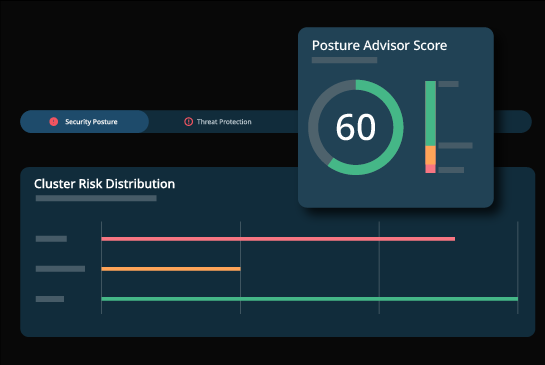
Task: Click the pink segment of the vertical score bar
Action: coord(430,169)
